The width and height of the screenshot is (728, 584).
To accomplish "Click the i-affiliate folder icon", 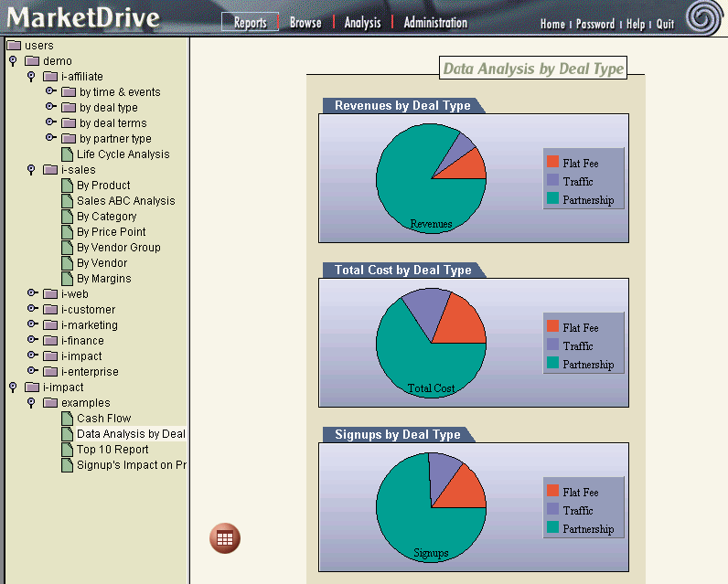I will click(50, 77).
